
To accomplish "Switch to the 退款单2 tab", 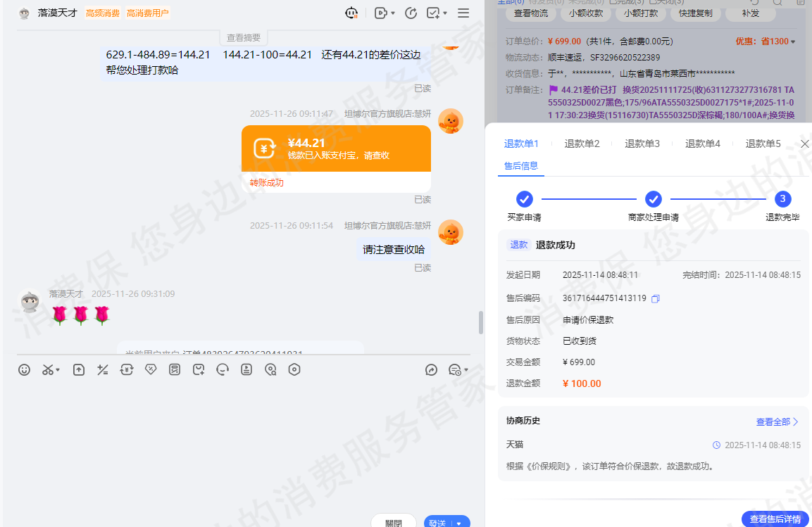I will pyautogui.click(x=582, y=144).
